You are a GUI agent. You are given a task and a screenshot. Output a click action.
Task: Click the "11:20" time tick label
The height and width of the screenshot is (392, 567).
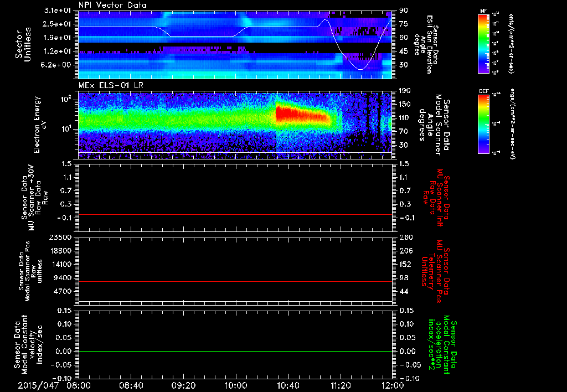pos(341,385)
